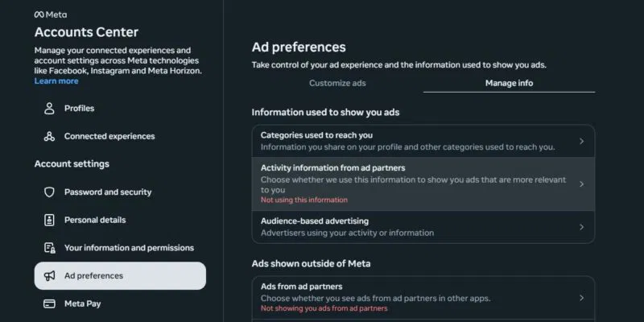The image size is (644, 322).
Task: Open the Audience-based advertising row
Action: (402, 227)
